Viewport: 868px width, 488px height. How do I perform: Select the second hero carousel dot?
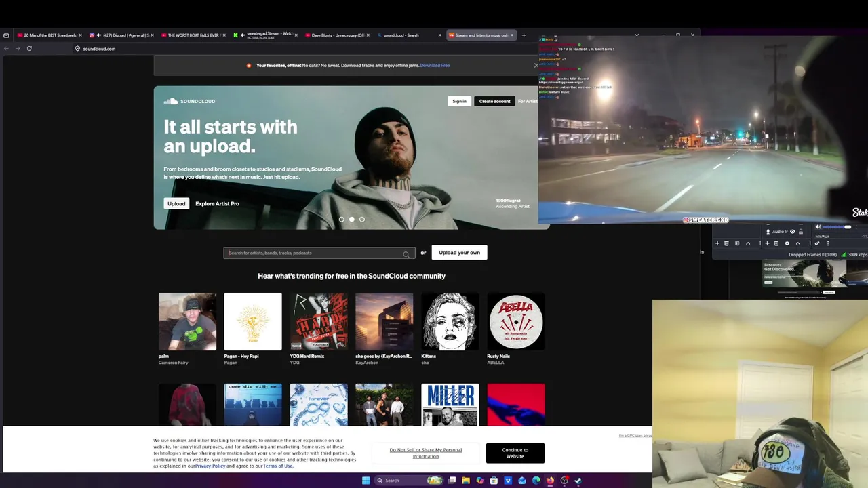click(351, 220)
